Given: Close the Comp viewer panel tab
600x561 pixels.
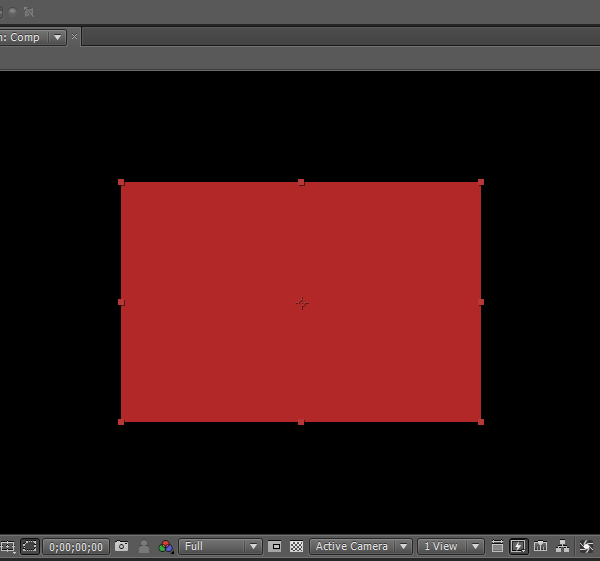Looking at the screenshot, I should pyautogui.click(x=75, y=37).
